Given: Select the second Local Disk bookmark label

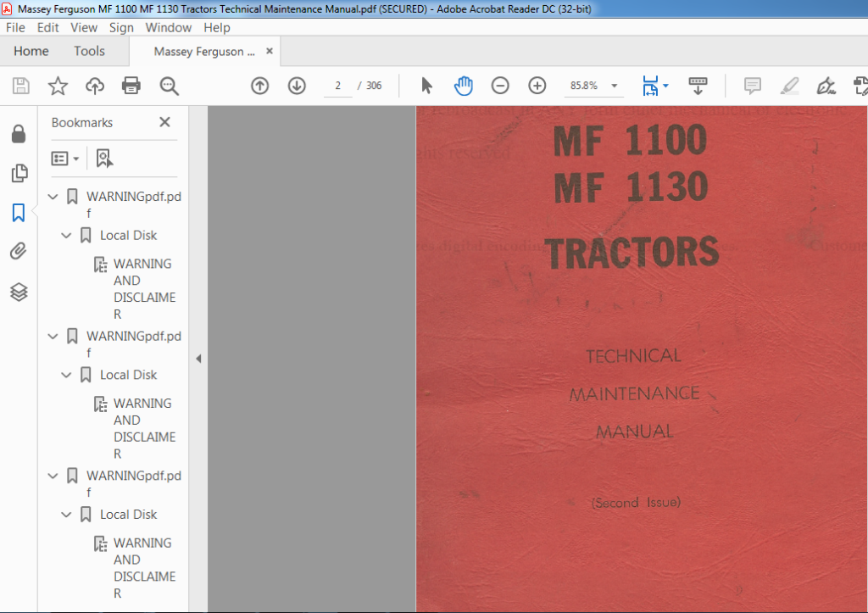Looking at the screenshot, I should pyautogui.click(x=129, y=375).
